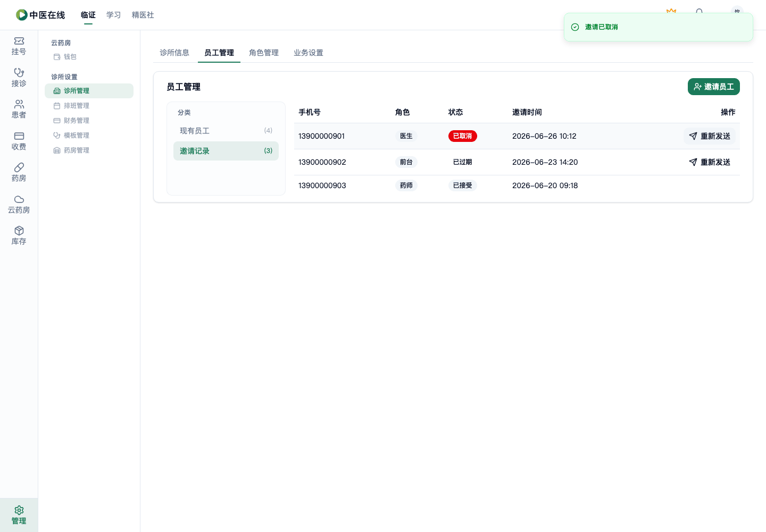Image resolution: width=766 pixels, height=532 pixels.
Task: Open the 患者 patients sidebar icon
Action: click(x=19, y=109)
